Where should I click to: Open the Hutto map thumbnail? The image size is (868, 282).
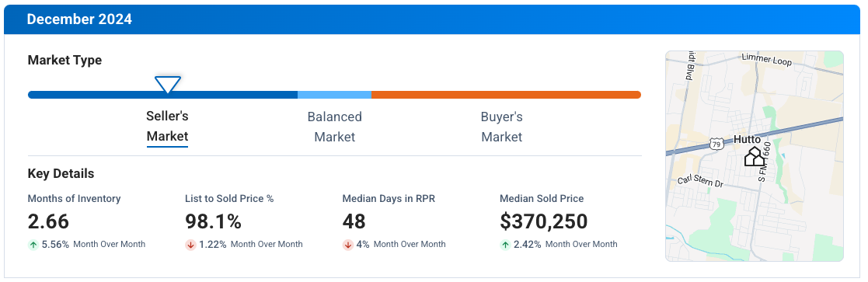tap(755, 156)
